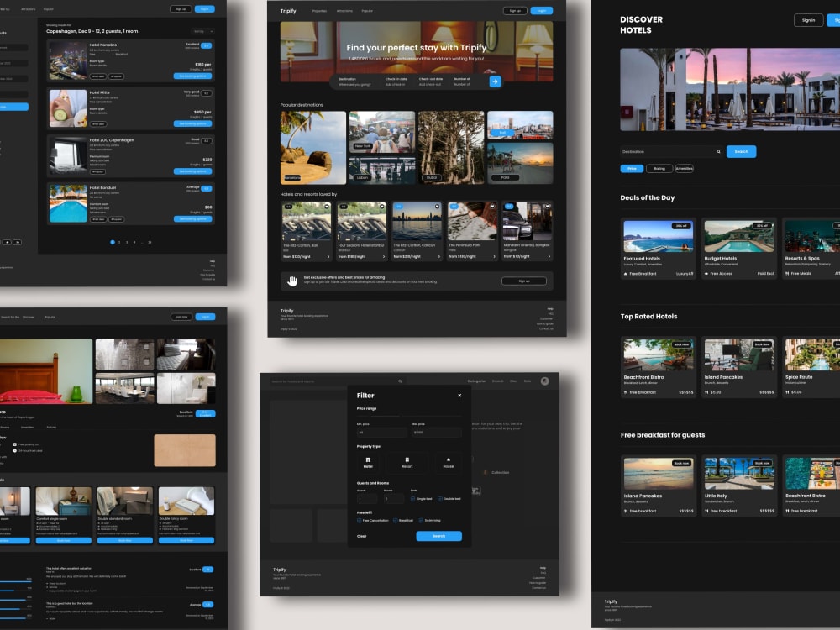Open The Ritz-Carlton, Cancun card chevron
The height and width of the screenshot is (630, 840).
point(438,256)
